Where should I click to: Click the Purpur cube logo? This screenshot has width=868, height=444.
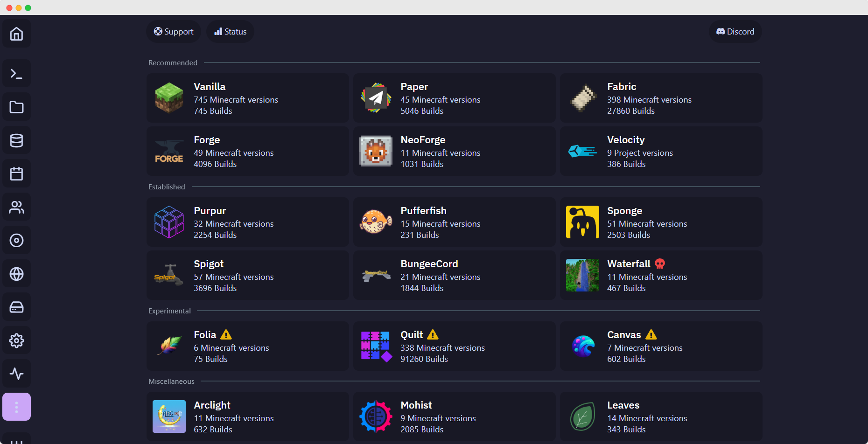point(169,222)
